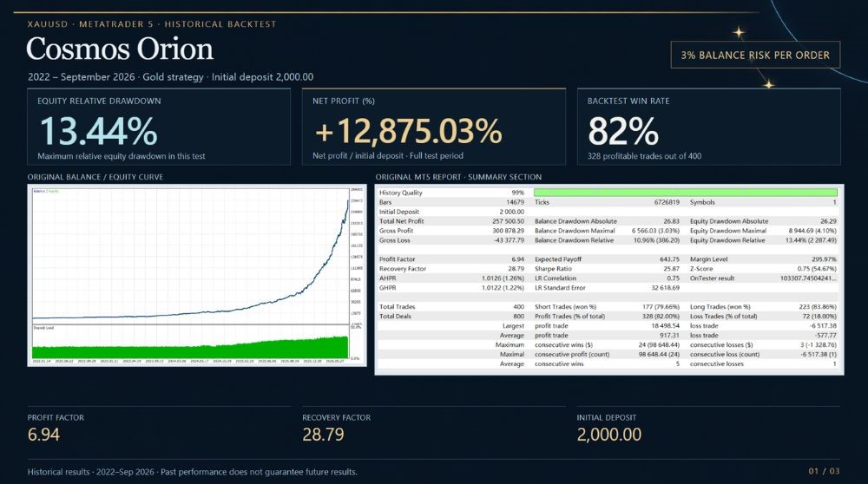868x484 pixels.
Task: Click the Total Net Profit value 257 500.50
Action: (x=508, y=221)
